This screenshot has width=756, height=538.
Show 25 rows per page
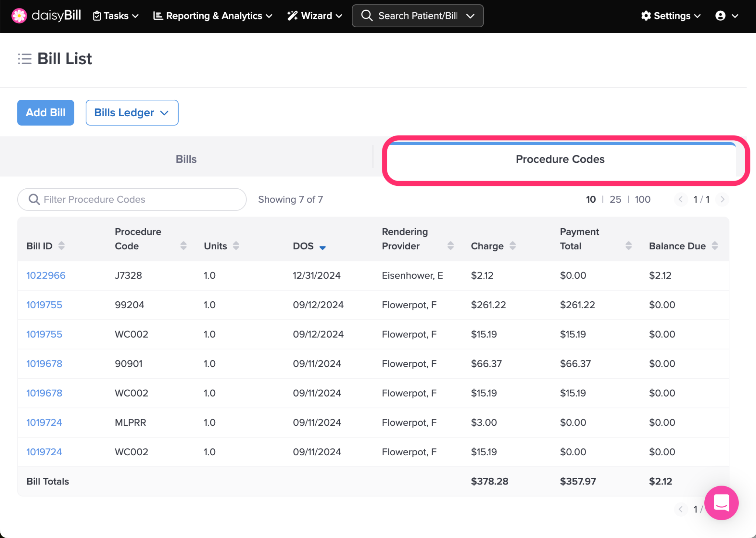615,199
